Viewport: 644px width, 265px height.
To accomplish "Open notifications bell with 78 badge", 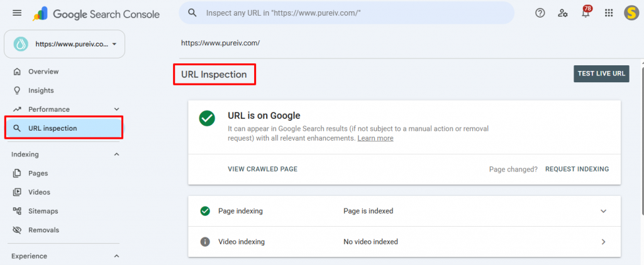I will click(x=586, y=13).
